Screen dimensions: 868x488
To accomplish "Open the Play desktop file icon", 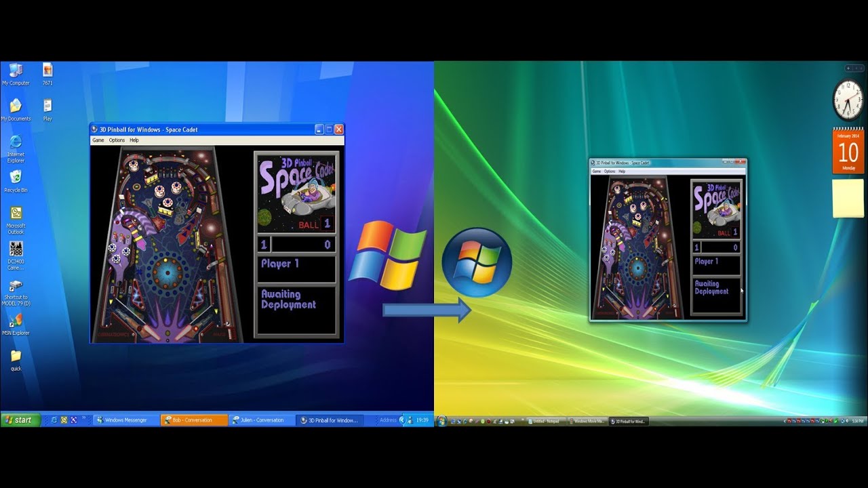I will [x=47, y=110].
